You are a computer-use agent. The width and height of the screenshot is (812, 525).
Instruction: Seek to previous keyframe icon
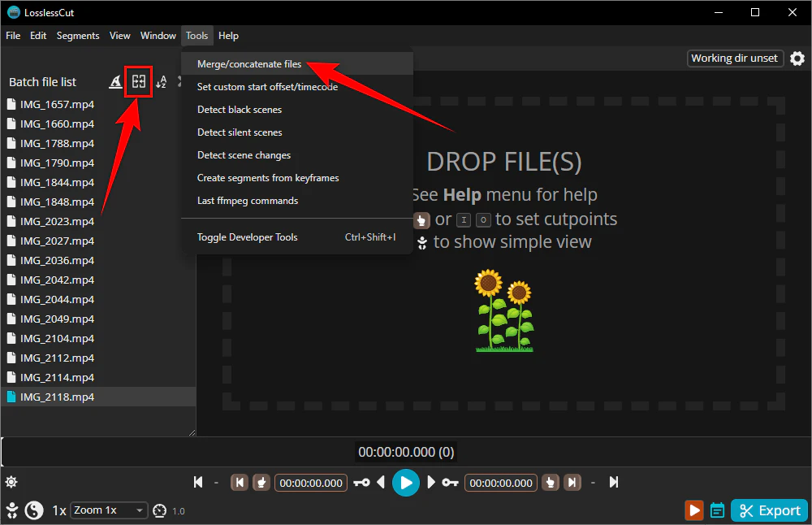pos(361,483)
